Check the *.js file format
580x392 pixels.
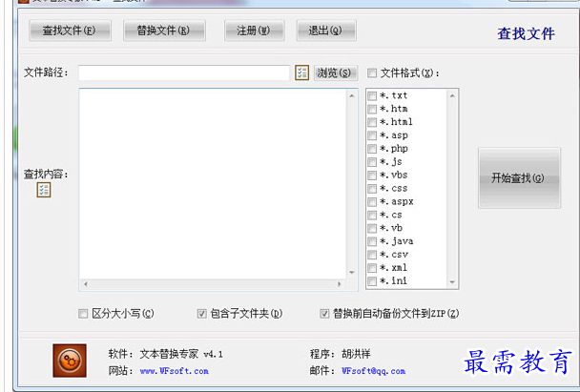pos(372,162)
